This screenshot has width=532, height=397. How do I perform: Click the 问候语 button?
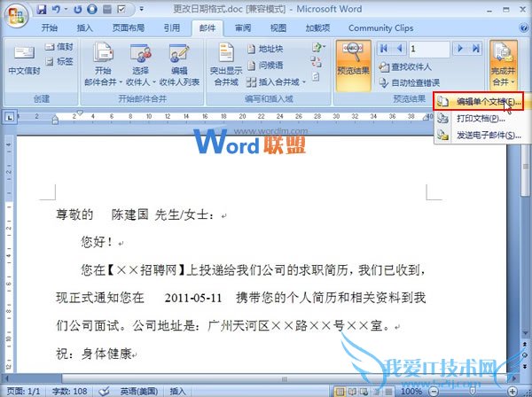click(265, 65)
